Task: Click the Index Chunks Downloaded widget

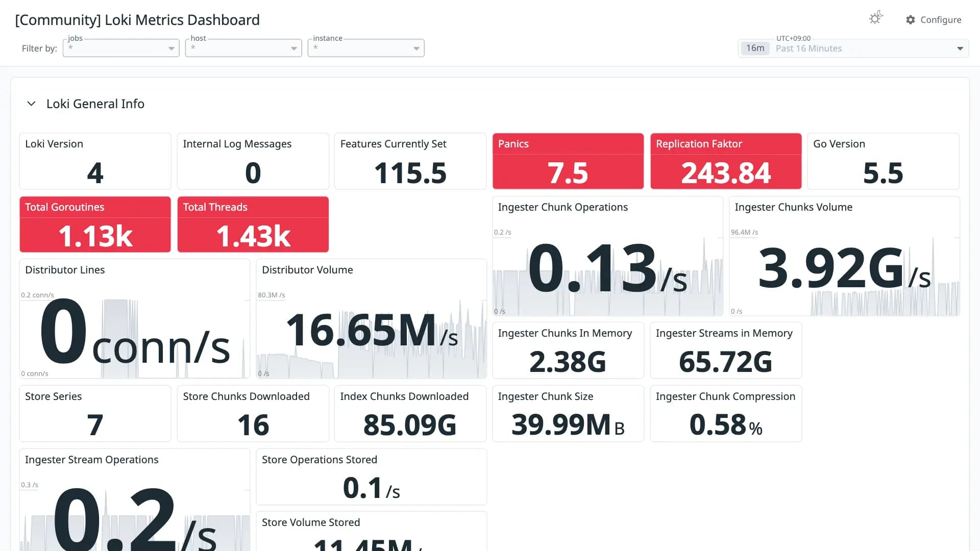Action: [x=410, y=414]
